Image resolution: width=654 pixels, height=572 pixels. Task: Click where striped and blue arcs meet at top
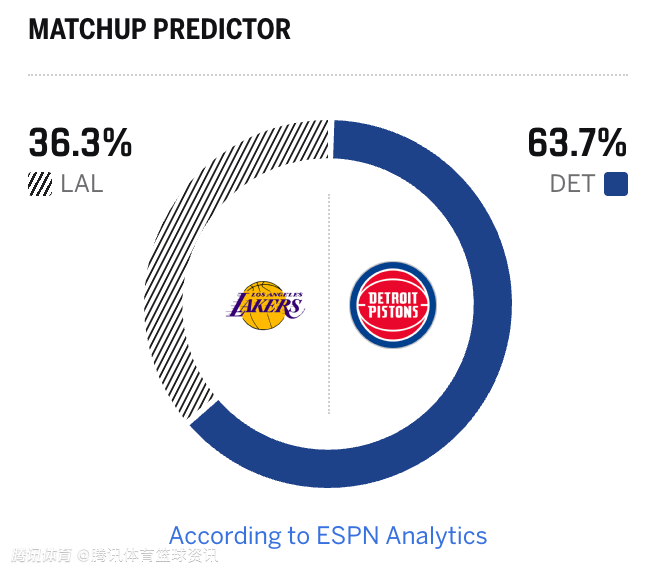[331, 139]
